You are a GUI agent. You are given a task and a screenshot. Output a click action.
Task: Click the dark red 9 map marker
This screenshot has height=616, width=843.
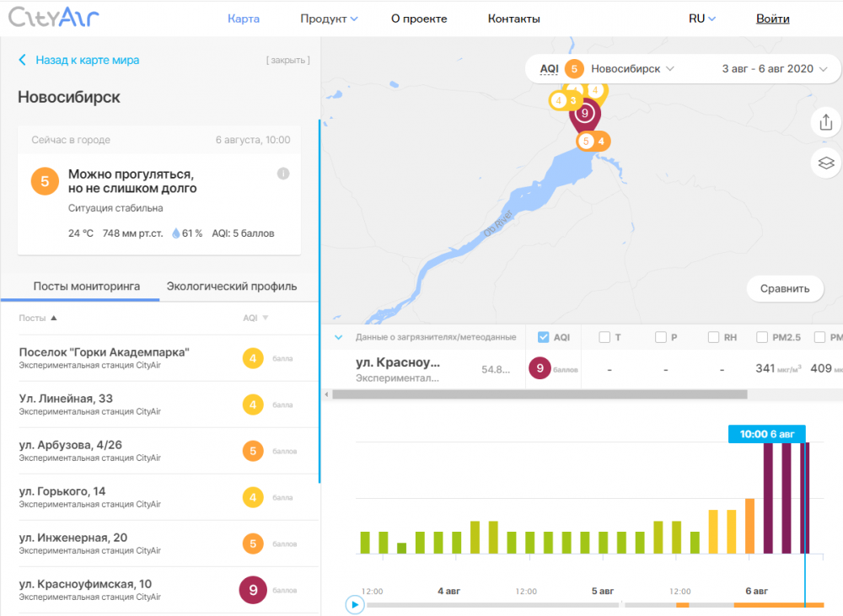pyautogui.click(x=584, y=113)
